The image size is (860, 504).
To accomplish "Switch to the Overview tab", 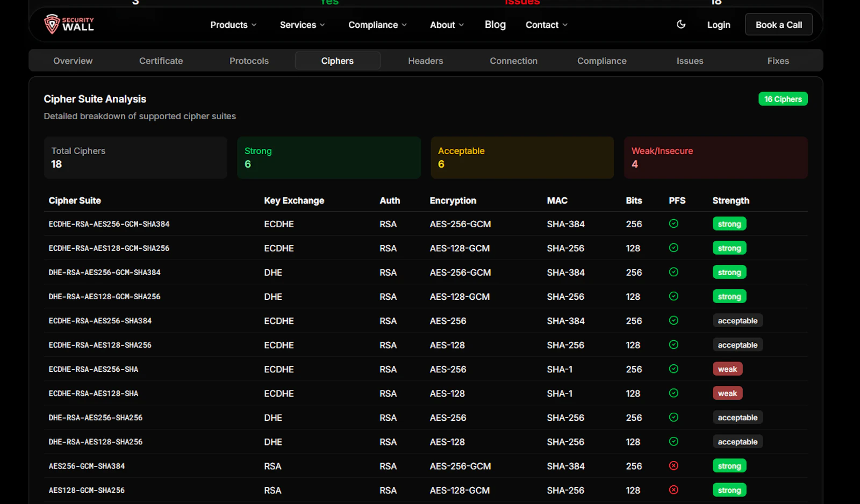I will pos(73,61).
